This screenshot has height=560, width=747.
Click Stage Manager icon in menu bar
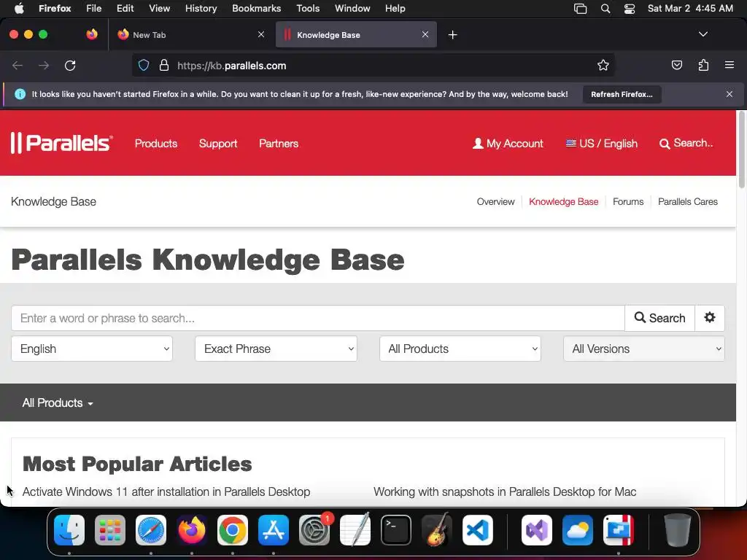(x=580, y=8)
